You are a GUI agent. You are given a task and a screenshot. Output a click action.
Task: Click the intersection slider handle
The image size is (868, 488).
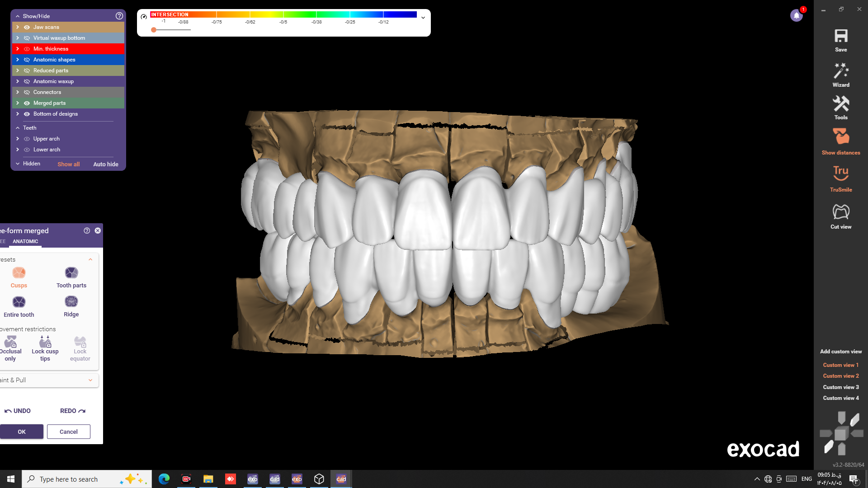pos(154,30)
